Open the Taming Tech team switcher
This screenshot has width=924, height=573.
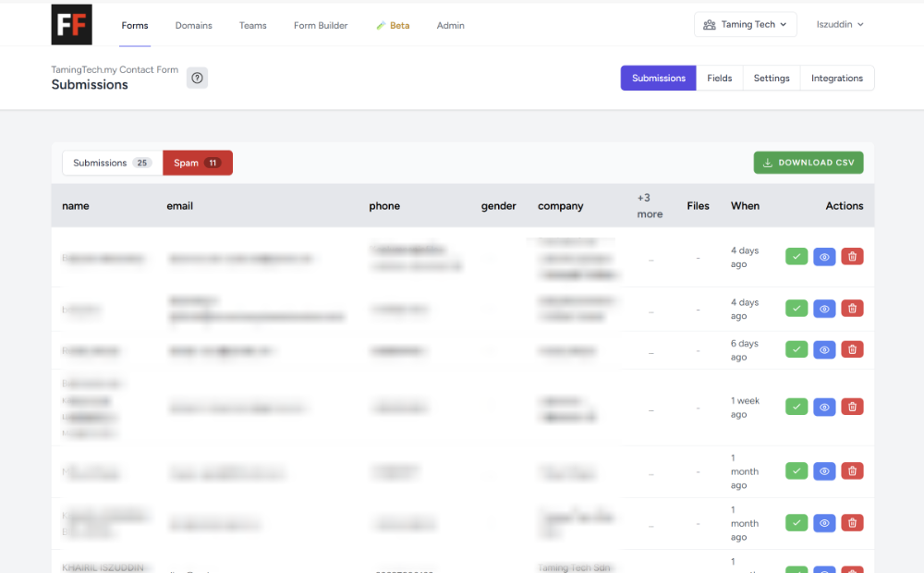pos(745,24)
